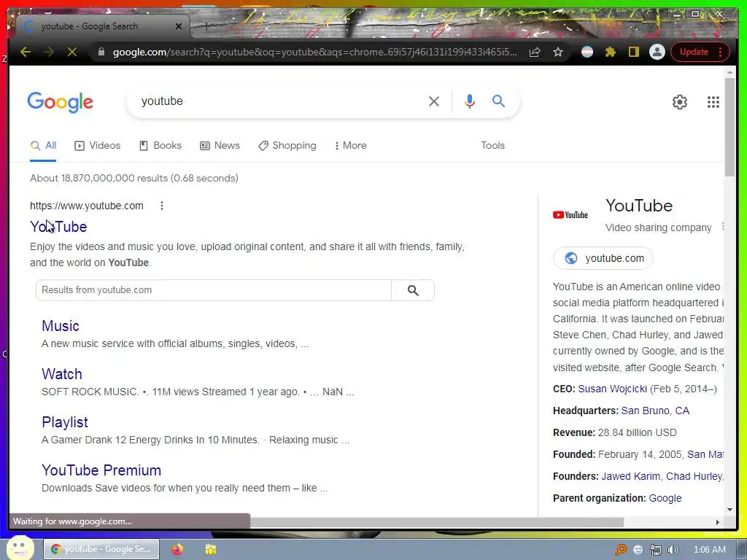This screenshot has width=747, height=560.
Task: Clear the youtube search query
Action: (433, 101)
